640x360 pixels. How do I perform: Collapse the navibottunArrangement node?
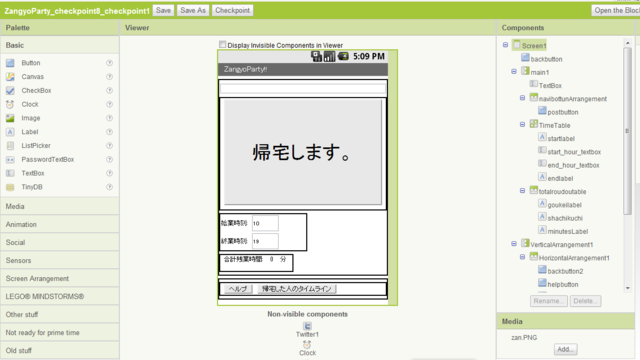pyautogui.click(x=522, y=98)
